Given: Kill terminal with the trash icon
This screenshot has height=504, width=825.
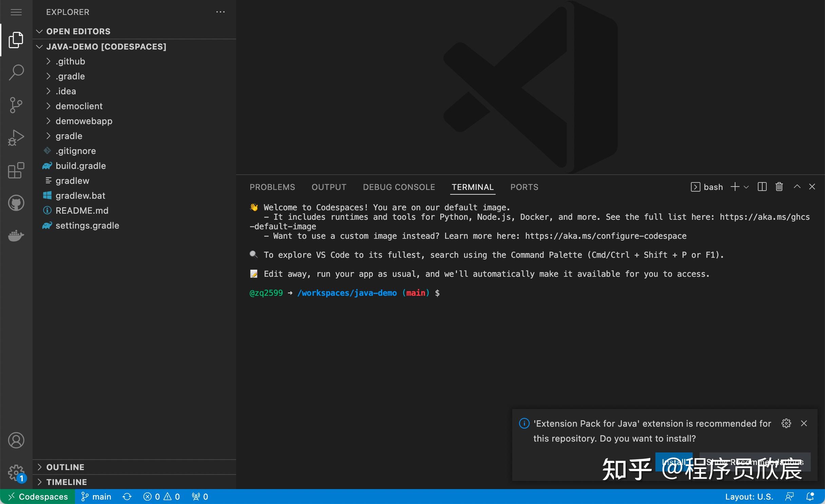Looking at the screenshot, I should [x=779, y=187].
